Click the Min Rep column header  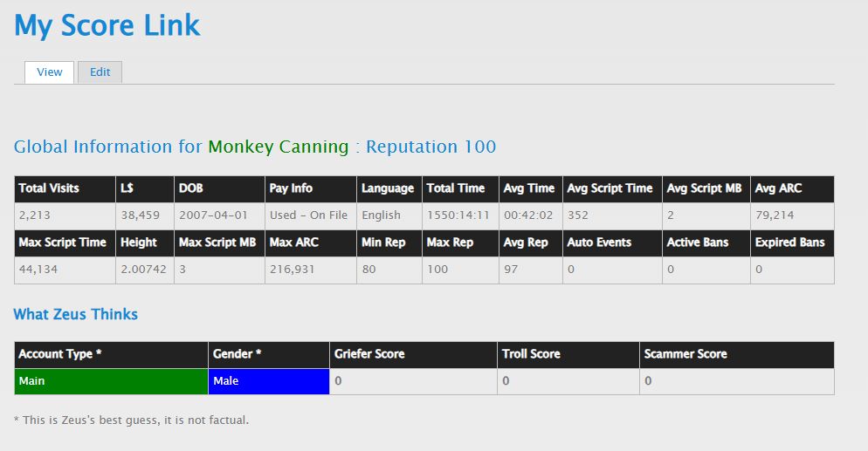coord(389,243)
